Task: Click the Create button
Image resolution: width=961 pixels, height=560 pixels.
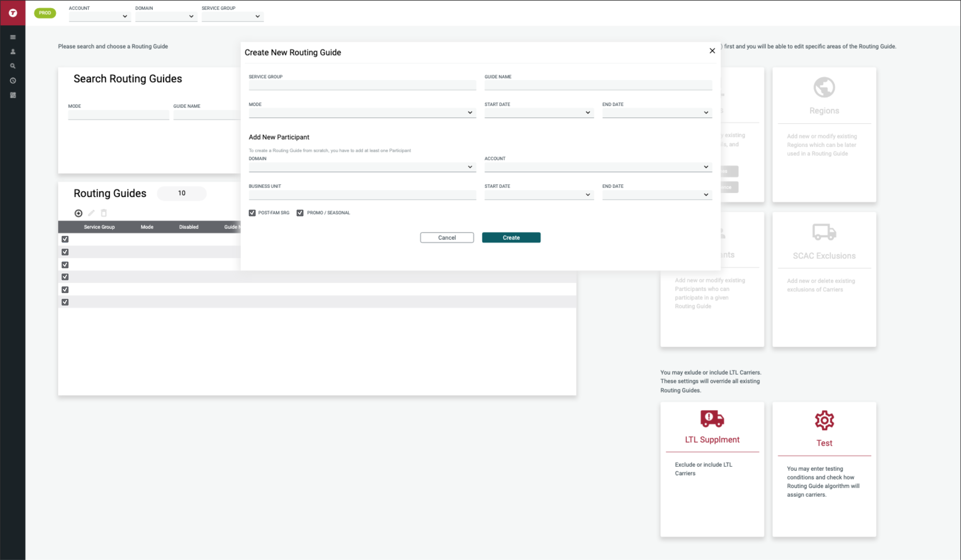Action: pyautogui.click(x=511, y=237)
